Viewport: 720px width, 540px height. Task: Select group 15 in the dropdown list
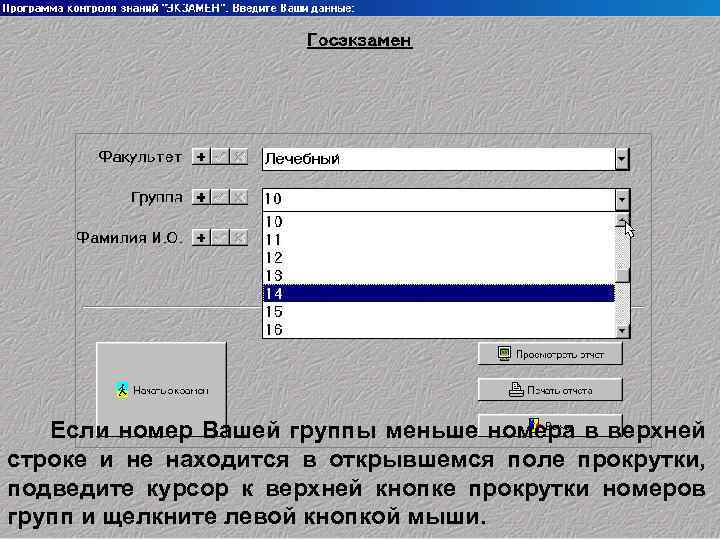[x=439, y=311]
